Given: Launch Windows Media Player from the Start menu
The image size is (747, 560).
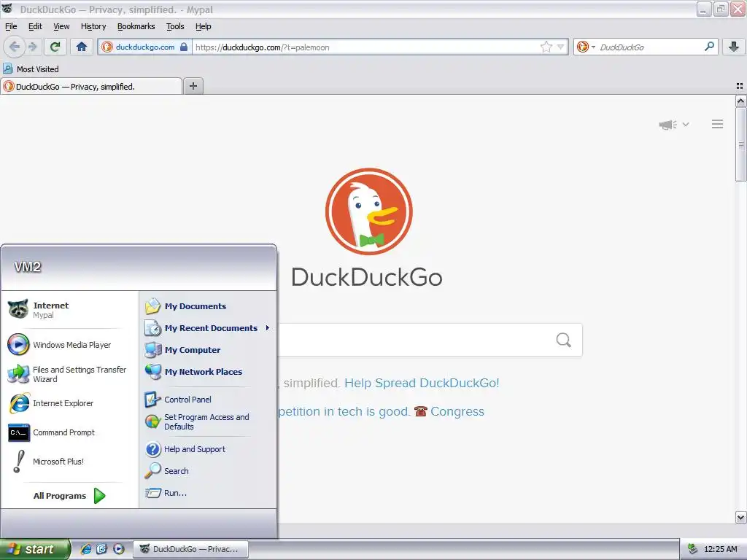Looking at the screenshot, I should coord(69,345).
